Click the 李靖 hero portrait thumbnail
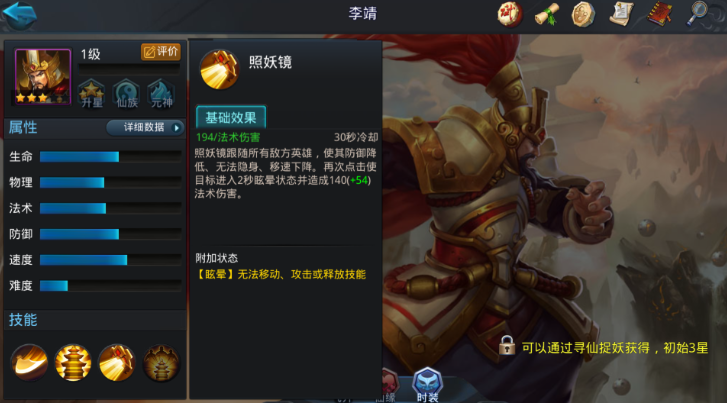The width and height of the screenshot is (727, 403). click(43, 77)
